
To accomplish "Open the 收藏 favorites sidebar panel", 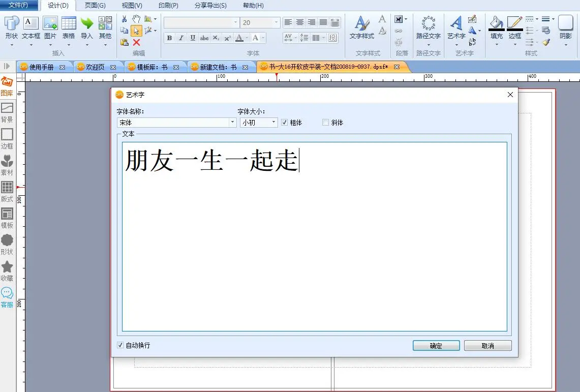I will 7,271.
